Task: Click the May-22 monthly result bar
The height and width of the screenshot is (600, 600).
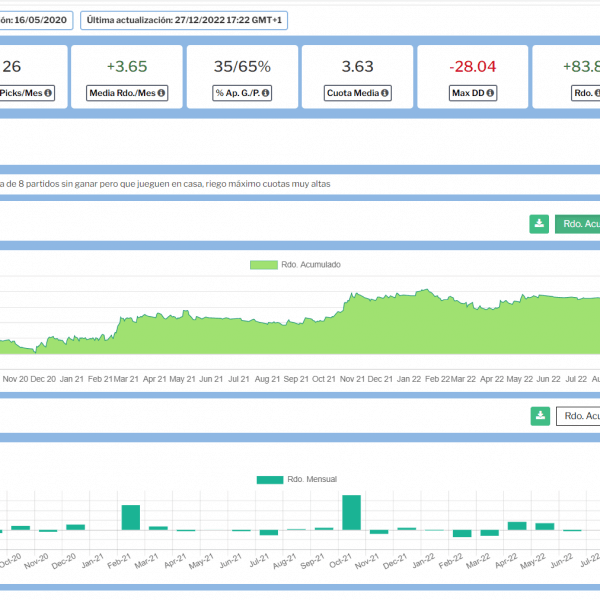Action: tap(545, 527)
